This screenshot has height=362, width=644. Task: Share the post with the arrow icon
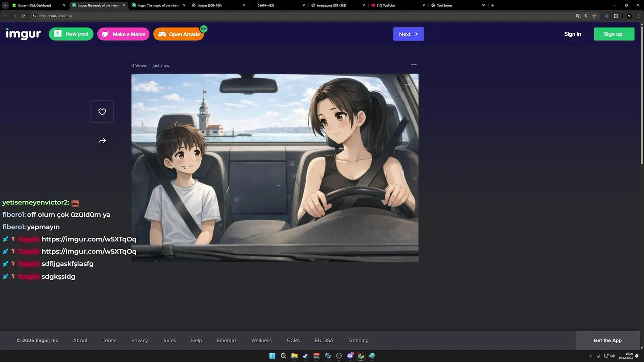click(x=102, y=141)
